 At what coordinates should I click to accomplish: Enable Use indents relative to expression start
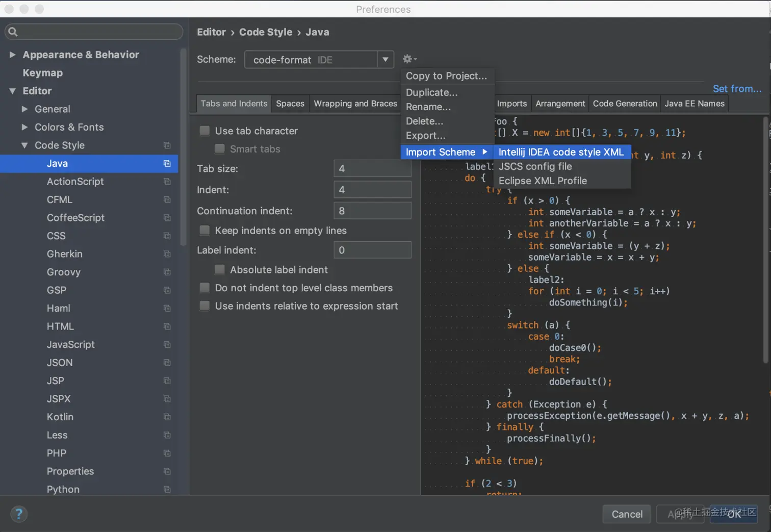[204, 306]
